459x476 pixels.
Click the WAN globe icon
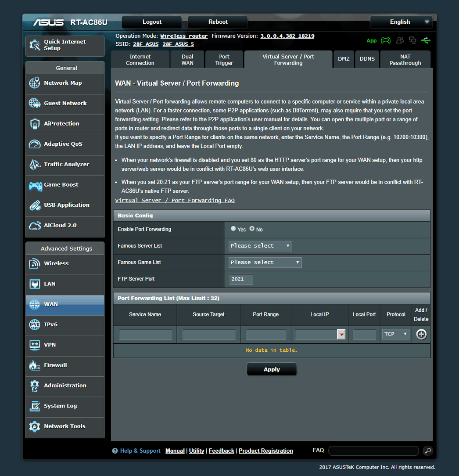(x=35, y=304)
